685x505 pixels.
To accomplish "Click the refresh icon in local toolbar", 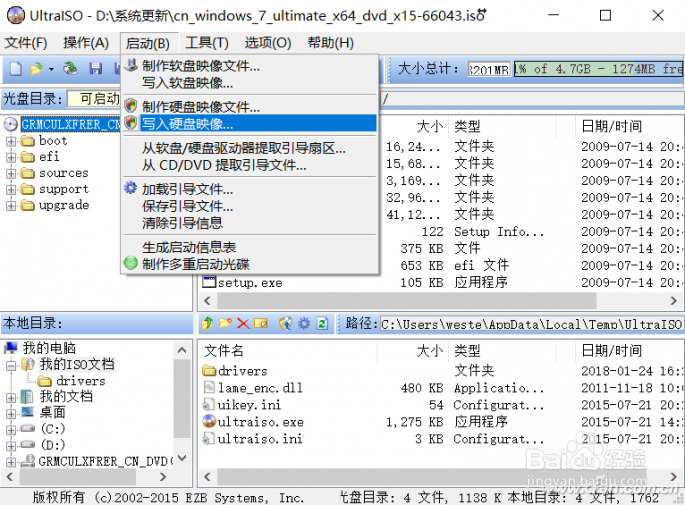I will point(322,324).
